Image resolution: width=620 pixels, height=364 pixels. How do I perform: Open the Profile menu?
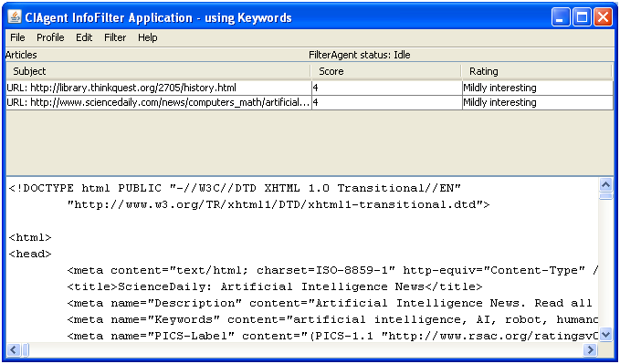point(50,37)
